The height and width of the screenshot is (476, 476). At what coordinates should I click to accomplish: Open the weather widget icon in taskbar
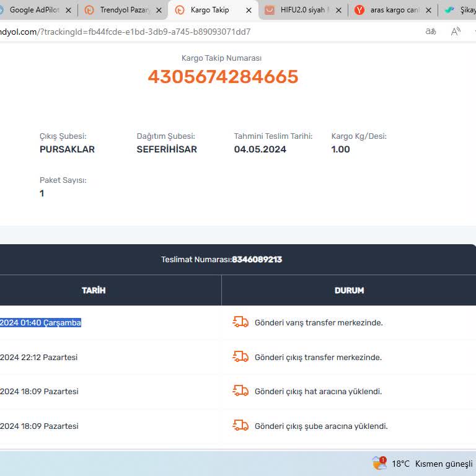(379, 463)
